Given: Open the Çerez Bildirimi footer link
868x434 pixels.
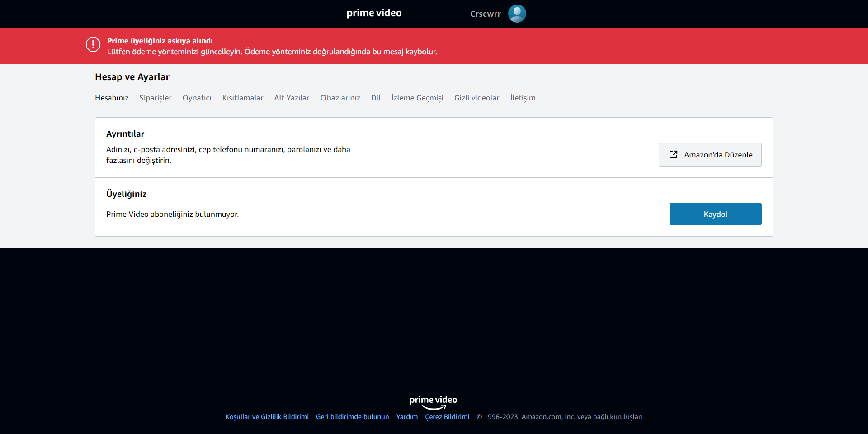Looking at the screenshot, I should pyautogui.click(x=447, y=417).
